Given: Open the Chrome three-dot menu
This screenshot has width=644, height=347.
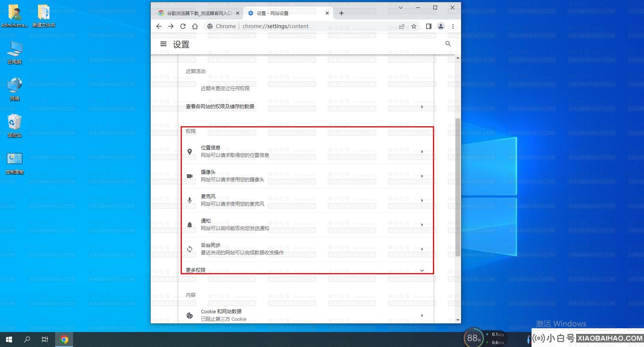Looking at the screenshot, I should pos(453,26).
